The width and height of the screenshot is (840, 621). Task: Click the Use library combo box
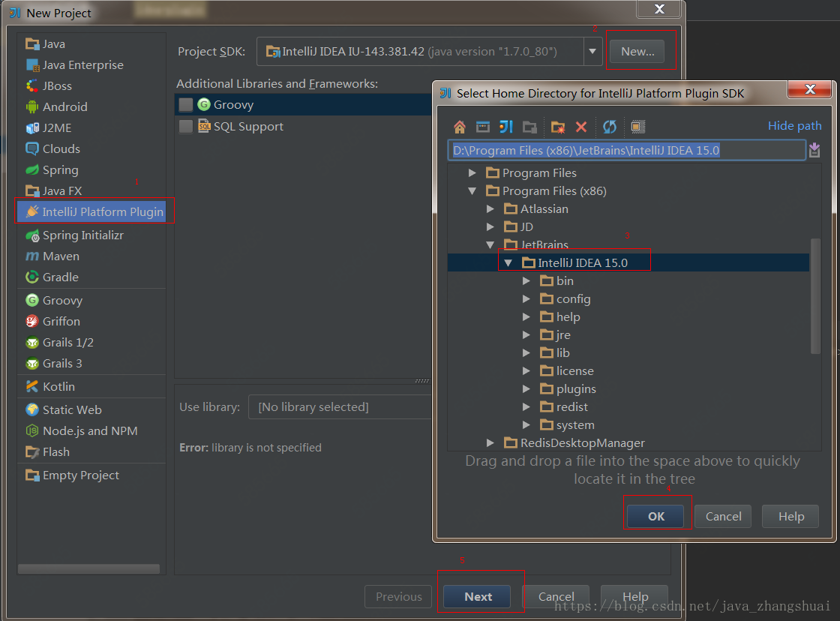pos(340,407)
